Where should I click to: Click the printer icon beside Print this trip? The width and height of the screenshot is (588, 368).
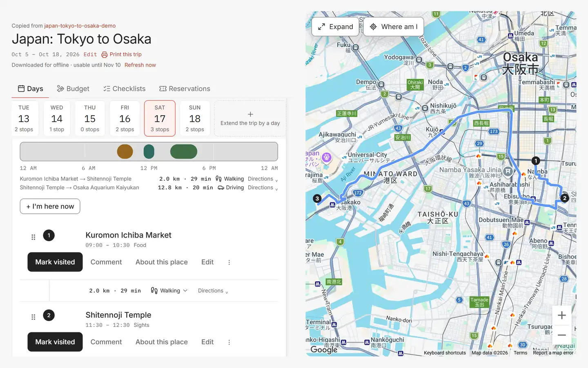click(105, 54)
